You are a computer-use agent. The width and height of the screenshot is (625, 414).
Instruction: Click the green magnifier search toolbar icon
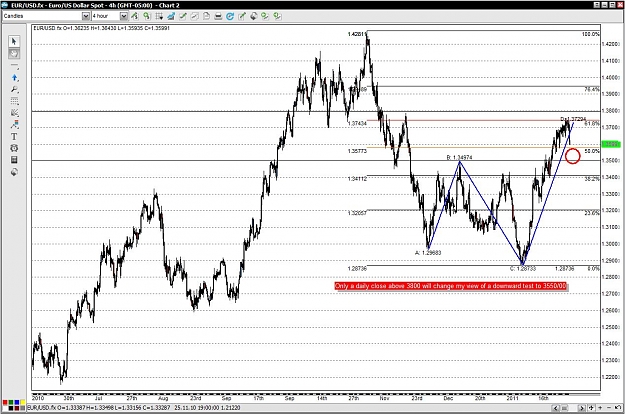click(147, 16)
